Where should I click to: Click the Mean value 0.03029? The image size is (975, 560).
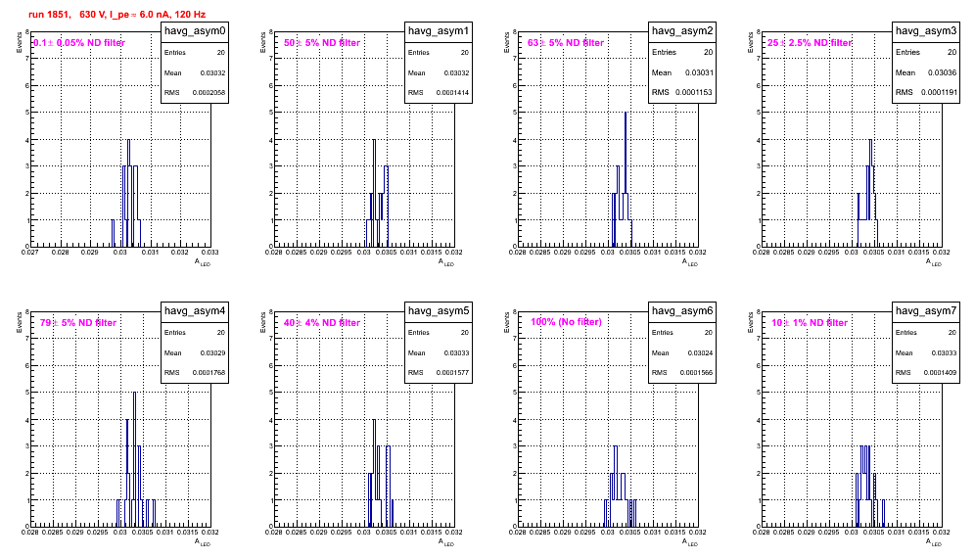point(212,352)
